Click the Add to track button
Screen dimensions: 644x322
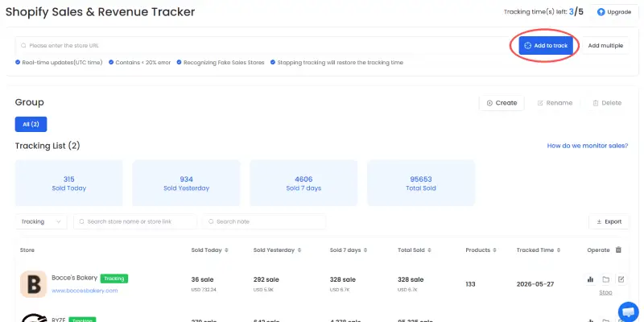[546, 46]
